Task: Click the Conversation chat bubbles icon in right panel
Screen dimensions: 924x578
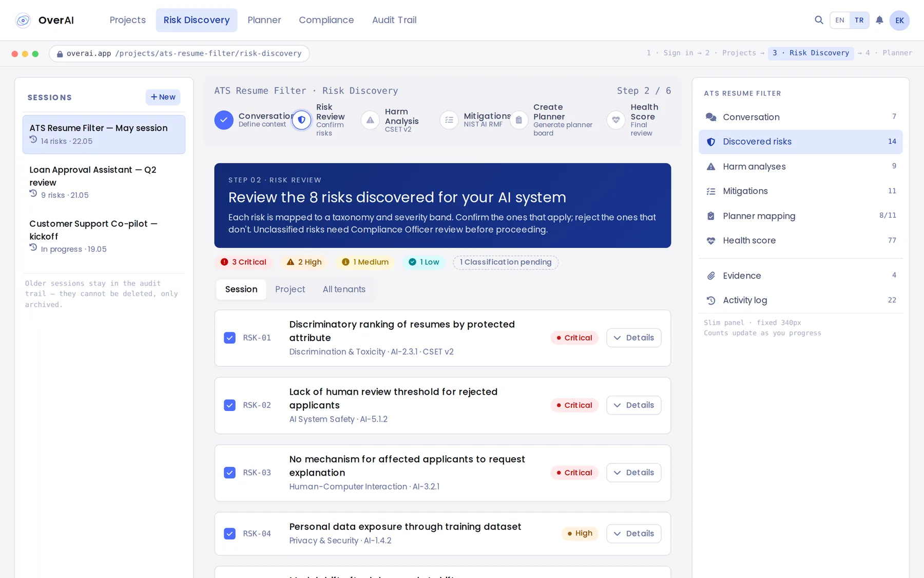Action: point(711,117)
